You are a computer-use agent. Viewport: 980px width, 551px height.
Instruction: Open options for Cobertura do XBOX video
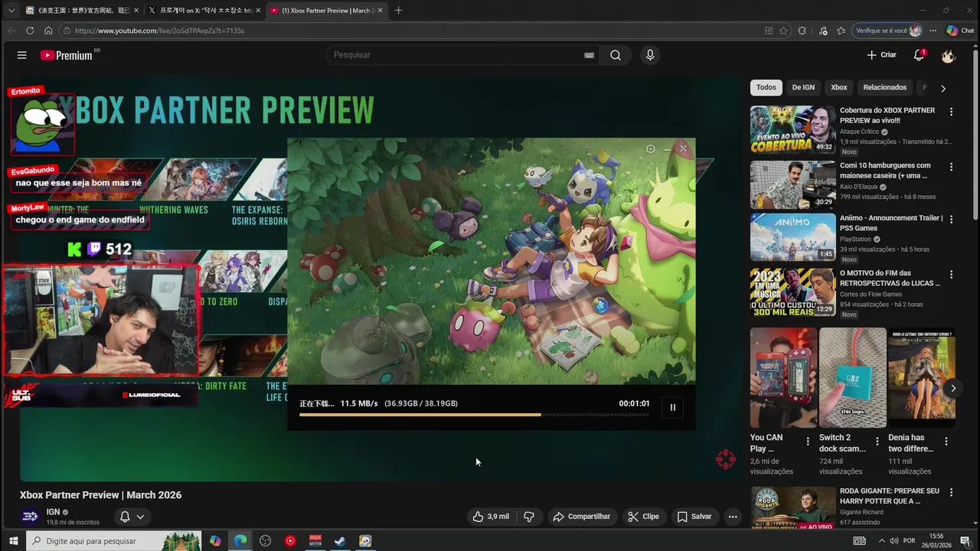[952, 112]
